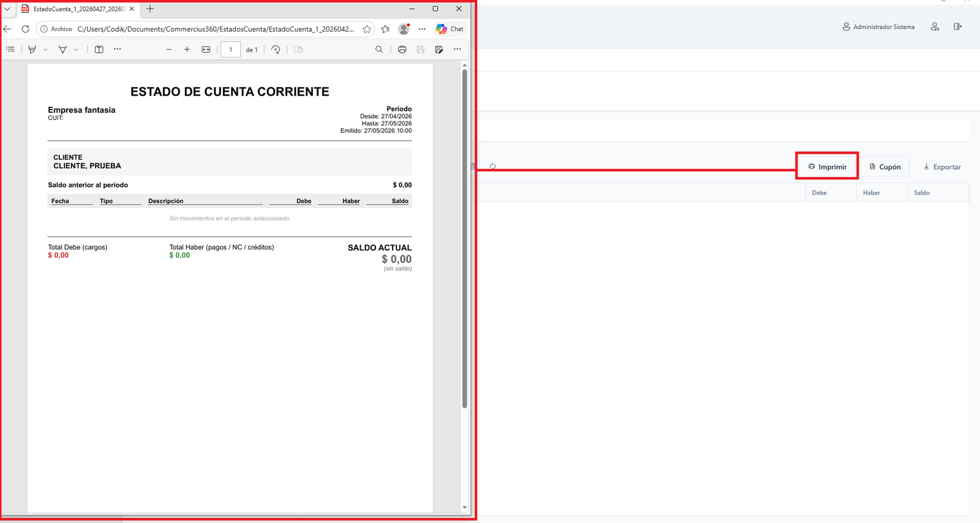
Task: Click the PDF vertical scrollbar thumb
Action: pyautogui.click(x=464, y=239)
